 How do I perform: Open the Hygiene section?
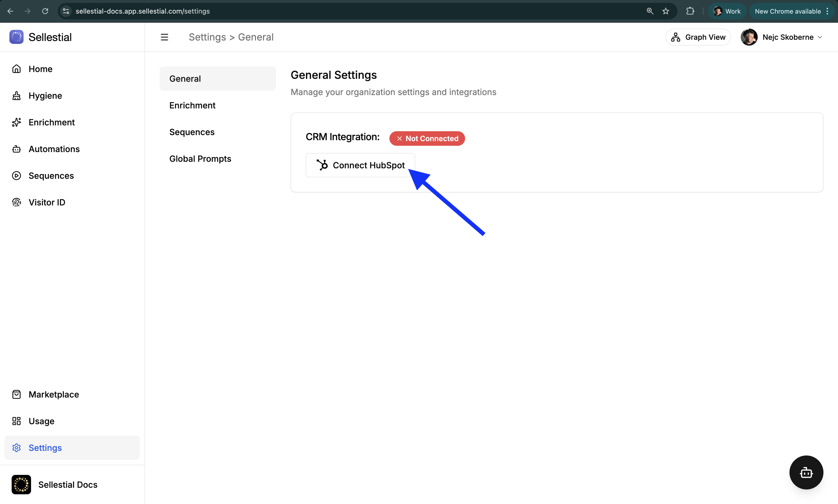click(x=45, y=95)
